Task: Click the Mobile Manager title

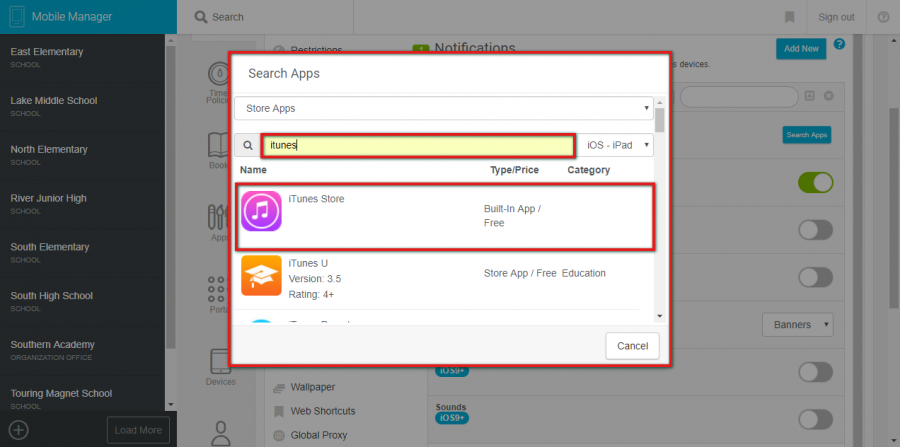Action: tap(72, 17)
